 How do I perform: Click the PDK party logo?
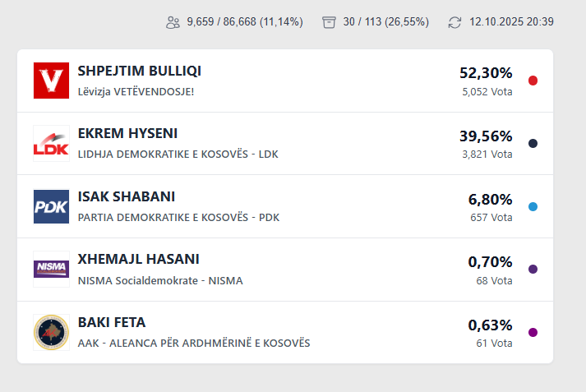[51, 206]
